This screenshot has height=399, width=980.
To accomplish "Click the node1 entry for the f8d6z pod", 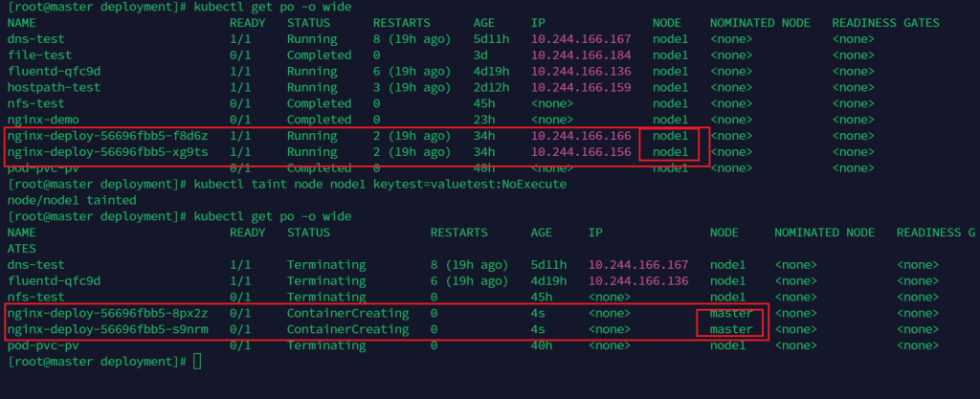I will 670,136.
